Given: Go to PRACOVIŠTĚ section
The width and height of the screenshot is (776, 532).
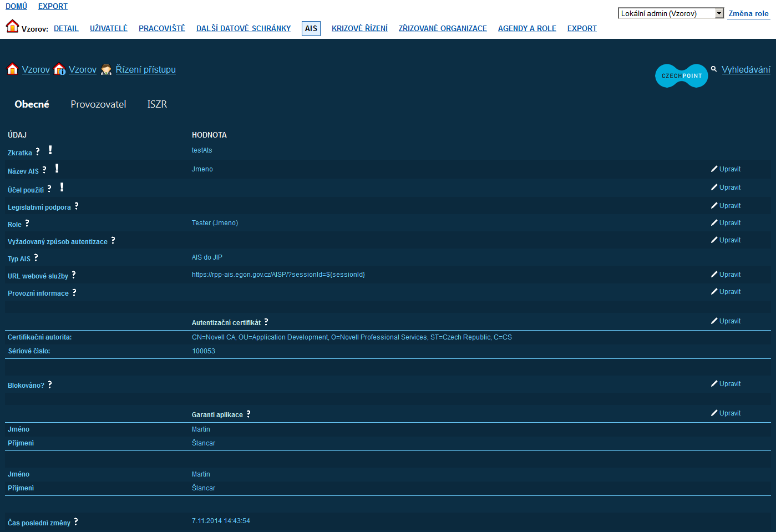Looking at the screenshot, I should tap(162, 28).
